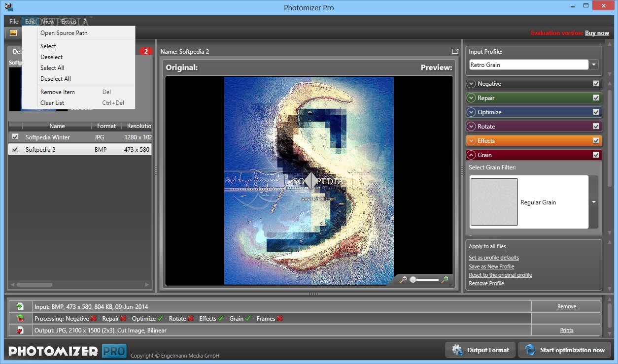Screen dimensions: 618x364
Task: Click the Name column header
Action: (57, 126)
